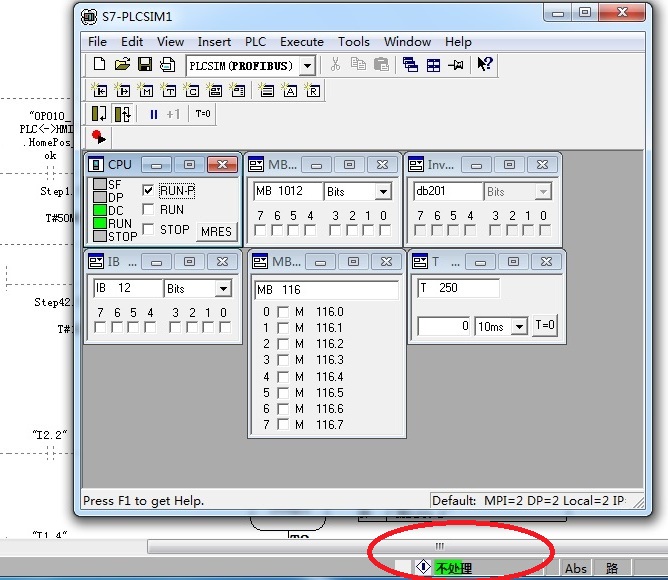
Task: Open the Bits format dropdown for MB 1012
Action: (x=383, y=192)
